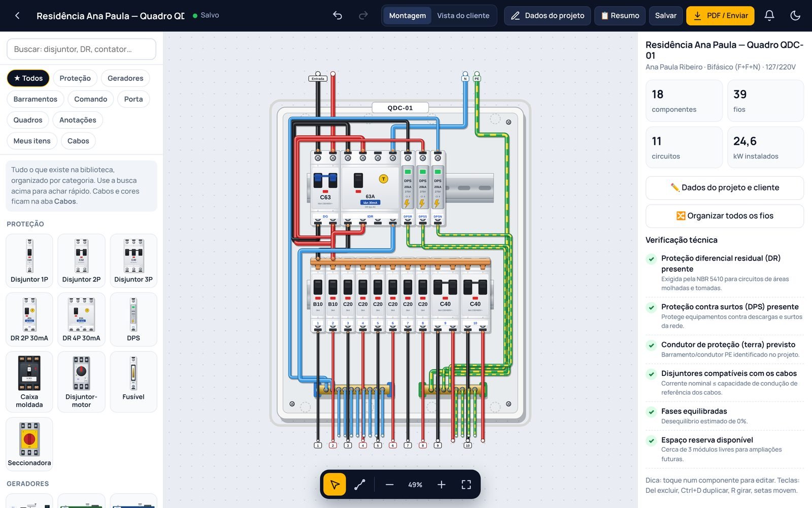Pick the Disjuntor 1P component
This screenshot has height=508, width=812.
(x=29, y=261)
